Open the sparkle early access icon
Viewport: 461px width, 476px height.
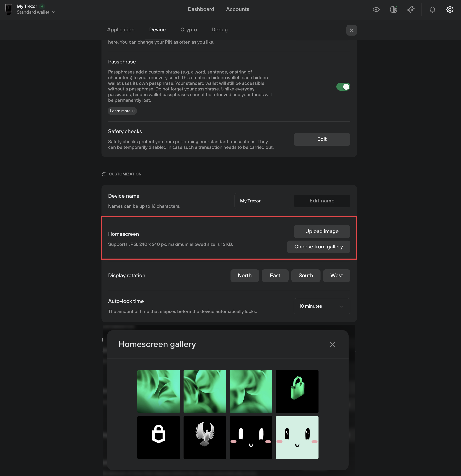click(x=411, y=9)
